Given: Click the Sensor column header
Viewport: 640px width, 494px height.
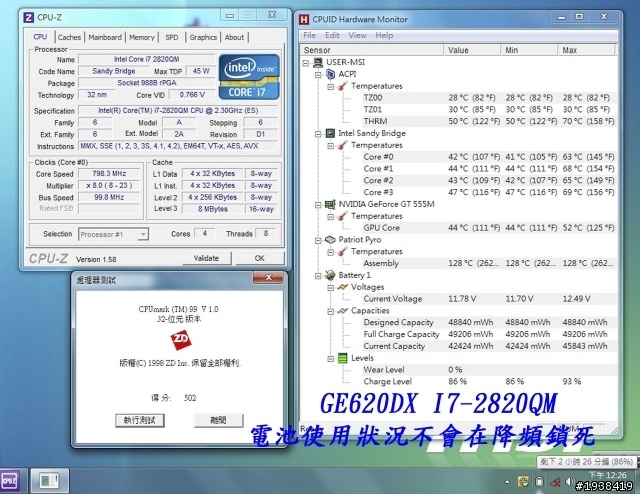Looking at the screenshot, I should tap(372, 50).
